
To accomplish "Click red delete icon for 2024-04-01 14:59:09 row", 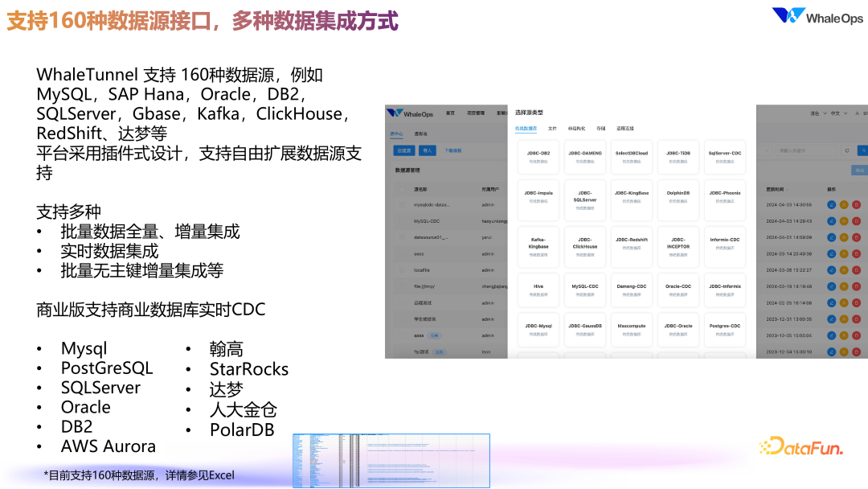I will [x=857, y=237].
